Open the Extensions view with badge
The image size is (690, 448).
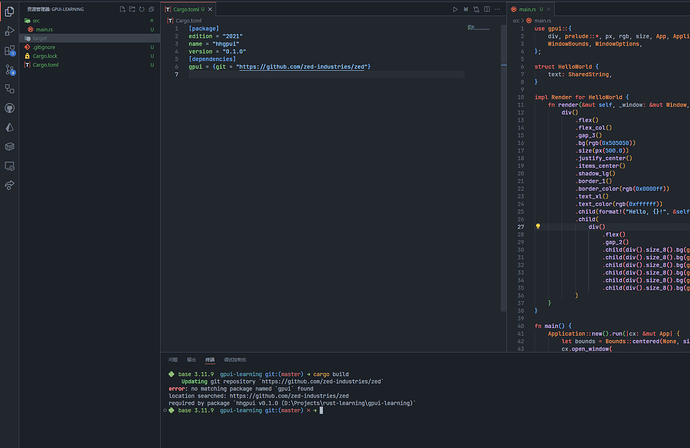click(9, 51)
